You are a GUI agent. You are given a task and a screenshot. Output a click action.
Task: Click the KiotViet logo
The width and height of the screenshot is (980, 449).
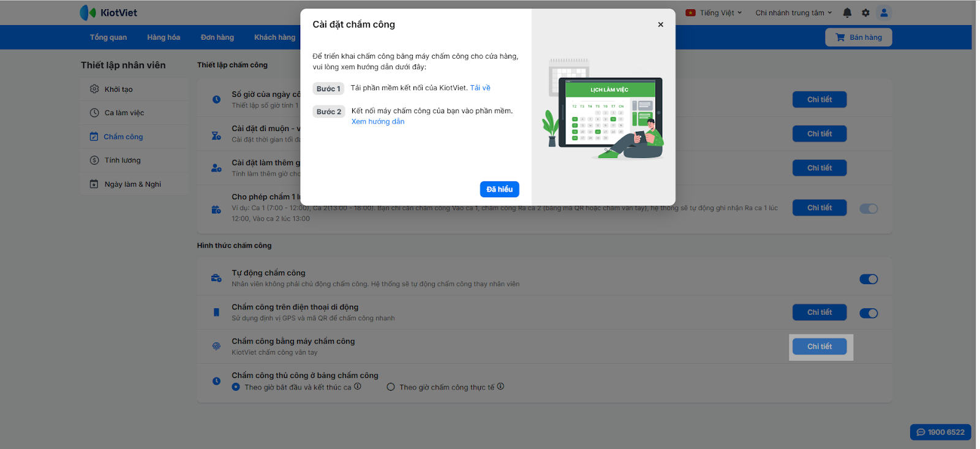[x=108, y=12]
